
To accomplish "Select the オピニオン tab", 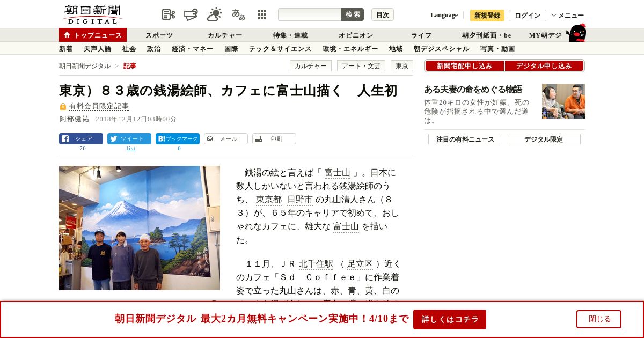I will (356, 35).
